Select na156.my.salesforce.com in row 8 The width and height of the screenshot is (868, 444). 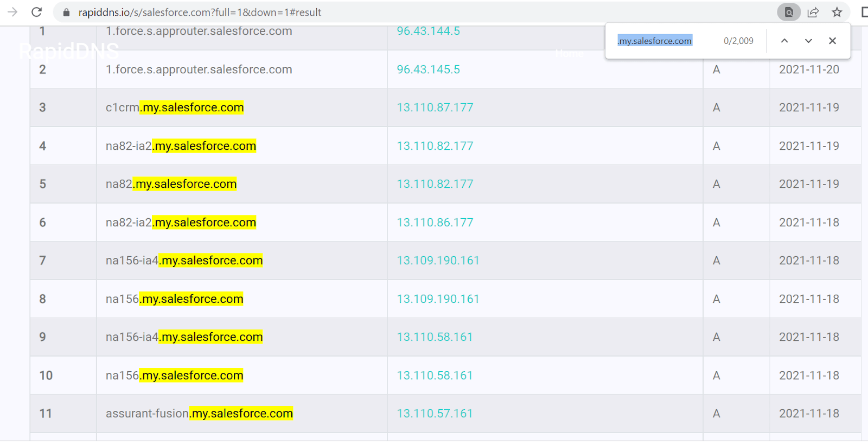(x=174, y=299)
